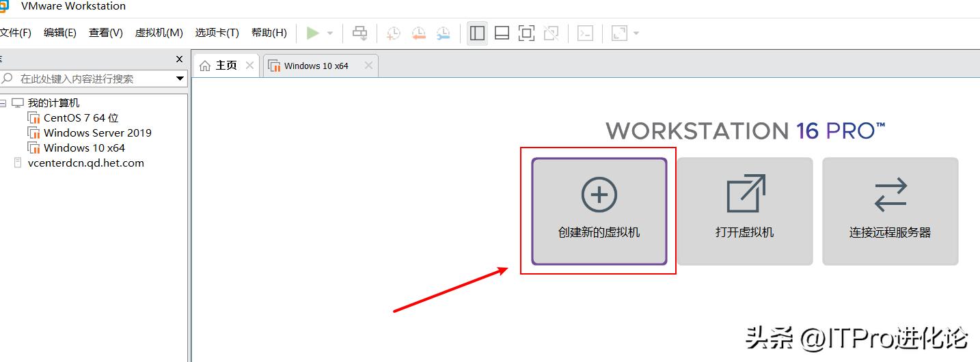The width and height of the screenshot is (980, 362).
Task: Select vcenterdcn.qd.het.com server entry
Action: (86, 163)
